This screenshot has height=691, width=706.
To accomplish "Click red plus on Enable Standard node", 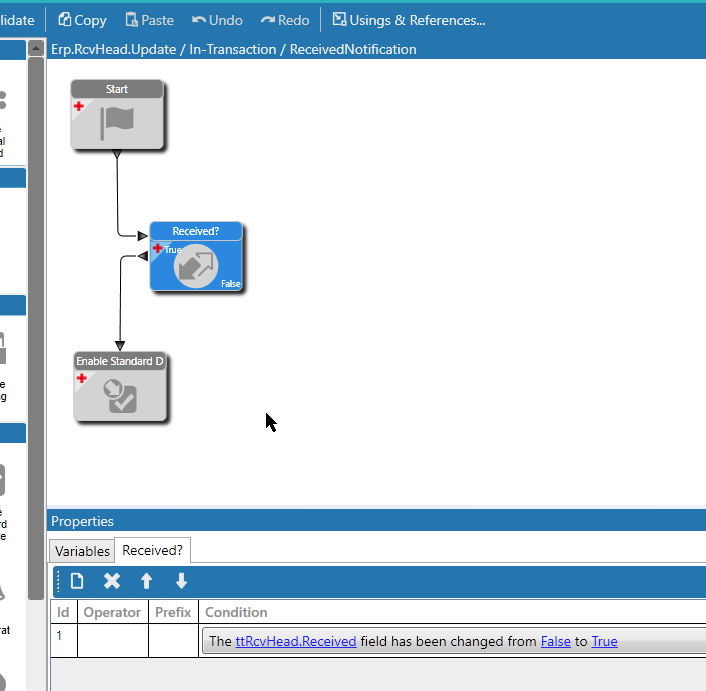I will pos(81,378).
